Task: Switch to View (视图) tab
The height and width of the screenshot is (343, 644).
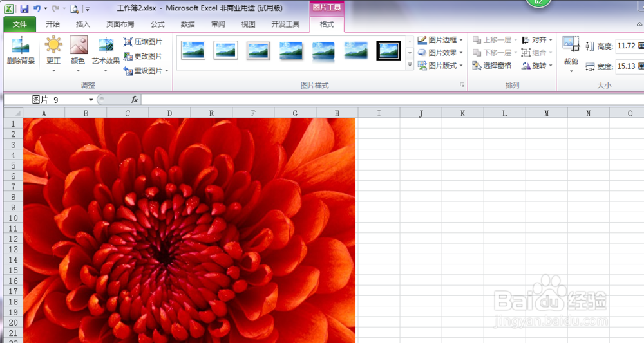Action: pos(248,24)
